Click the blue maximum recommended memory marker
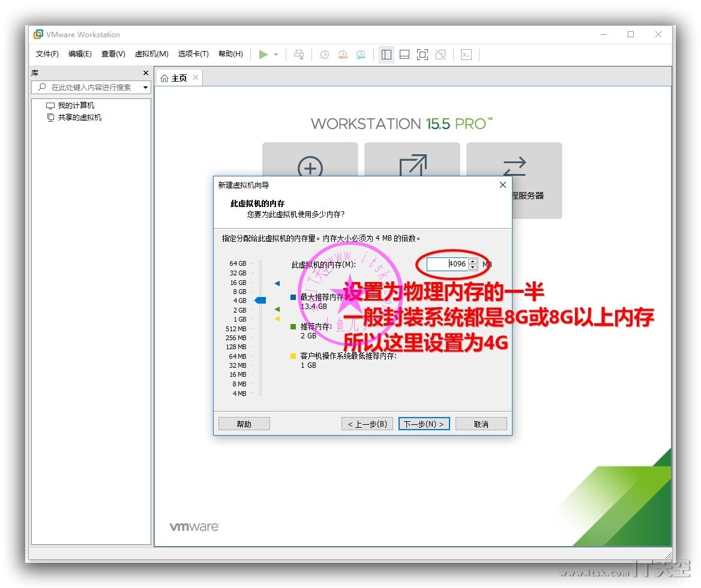 point(277,283)
